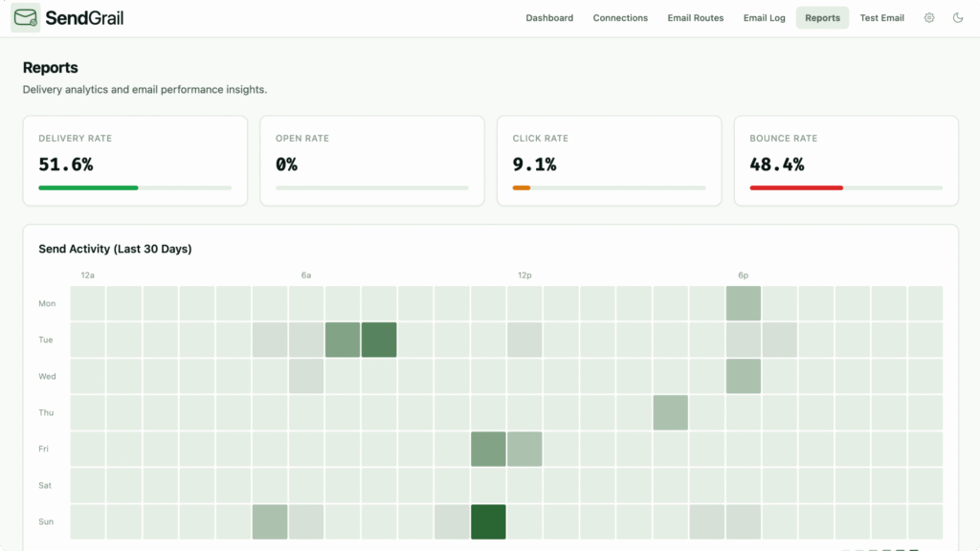This screenshot has height=551, width=980.
Task: Click the 6p hour label
Action: [x=743, y=275]
